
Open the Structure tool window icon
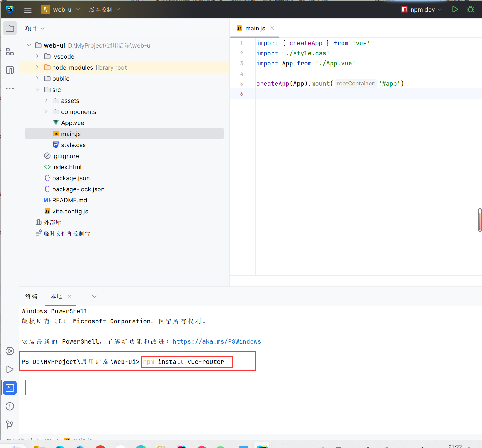(x=10, y=52)
